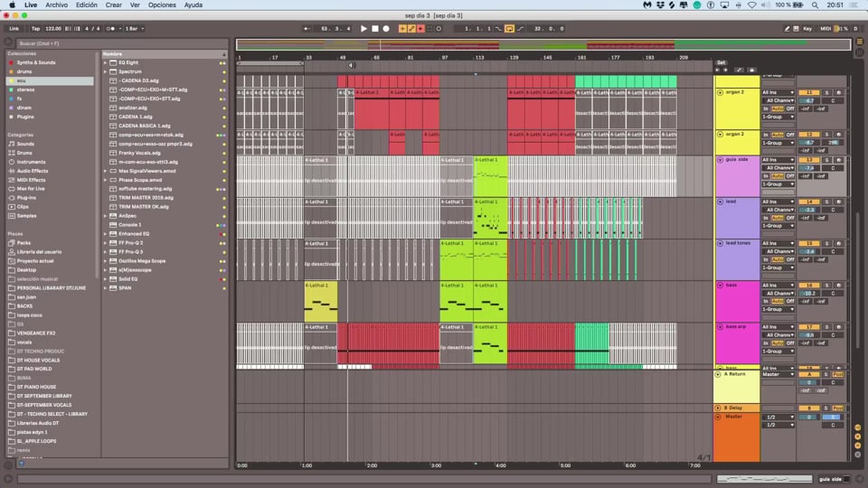Start playback with the Play button
Viewport: 868px width, 488px height.
pos(363,28)
